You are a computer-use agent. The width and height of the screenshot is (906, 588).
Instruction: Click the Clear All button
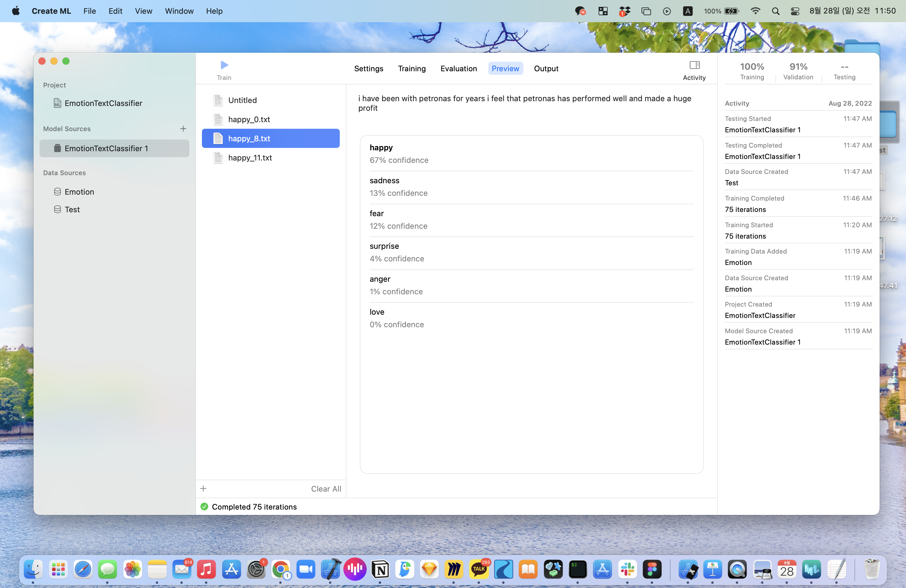[326, 489]
